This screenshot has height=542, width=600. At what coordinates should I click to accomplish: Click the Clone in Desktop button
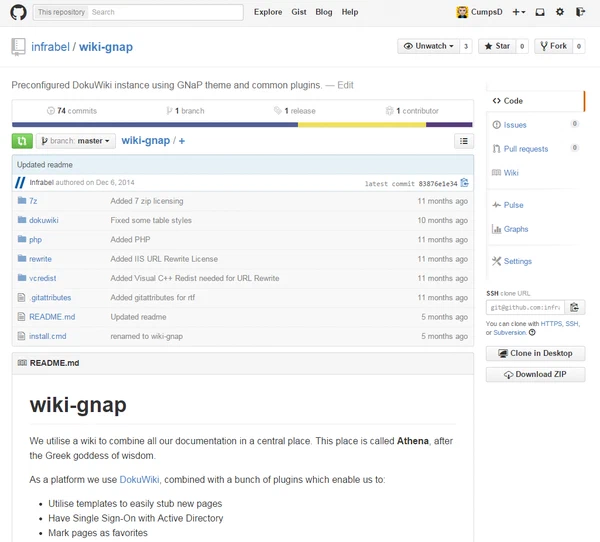point(535,353)
